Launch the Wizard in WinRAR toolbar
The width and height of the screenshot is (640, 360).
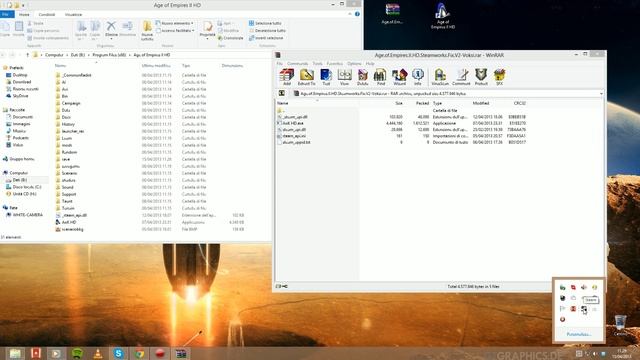coord(399,77)
